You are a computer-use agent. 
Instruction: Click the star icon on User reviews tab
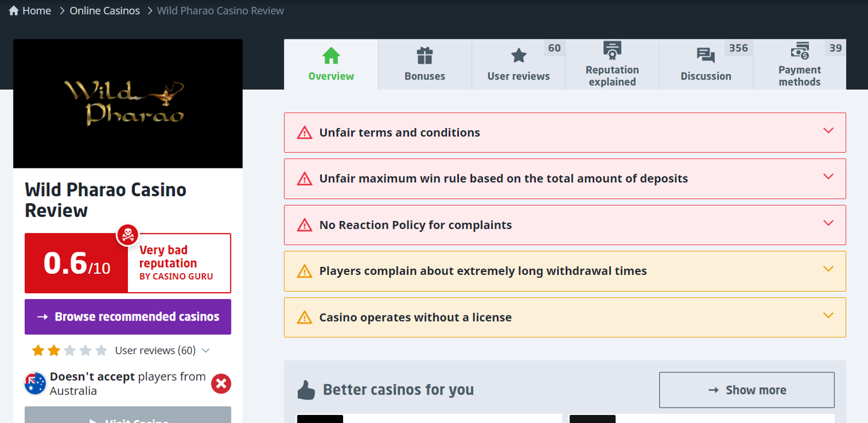pyautogui.click(x=518, y=56)
